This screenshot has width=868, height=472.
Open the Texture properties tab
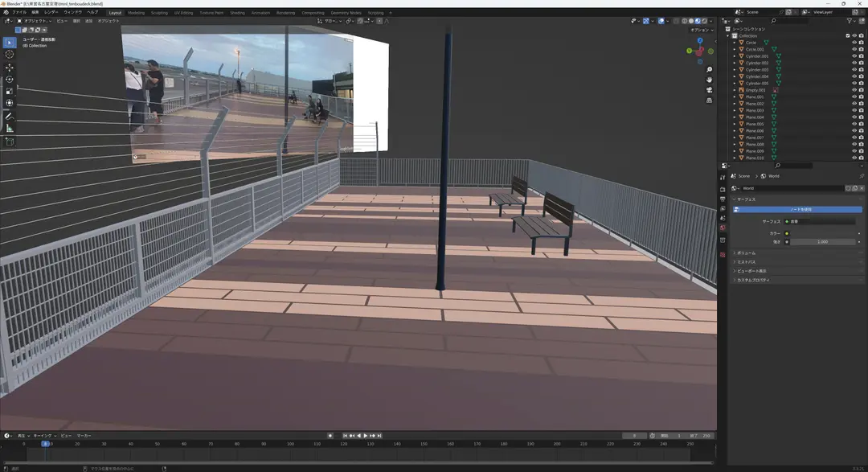(x=723, y=255)
